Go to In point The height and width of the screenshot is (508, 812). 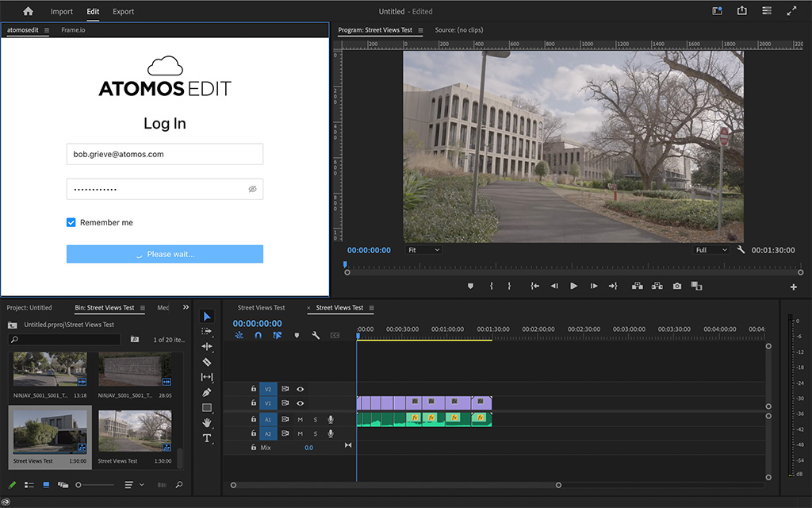pos(535,286)
